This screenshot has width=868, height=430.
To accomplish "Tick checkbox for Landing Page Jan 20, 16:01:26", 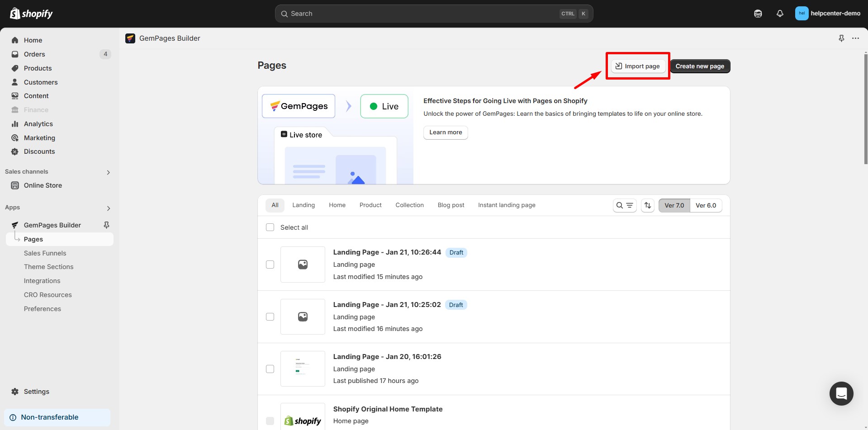I will (270, 369).
